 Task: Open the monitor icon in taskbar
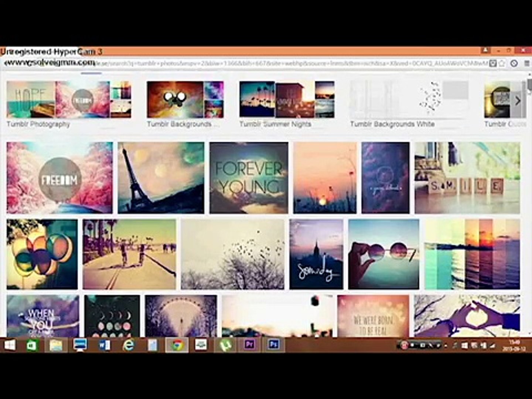click(80, 345)
